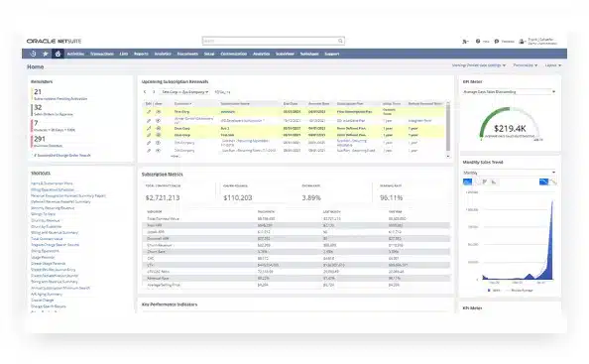Open Create Charge shortcut
Viewport: 589px width, 364px height.
click(43, 301)
